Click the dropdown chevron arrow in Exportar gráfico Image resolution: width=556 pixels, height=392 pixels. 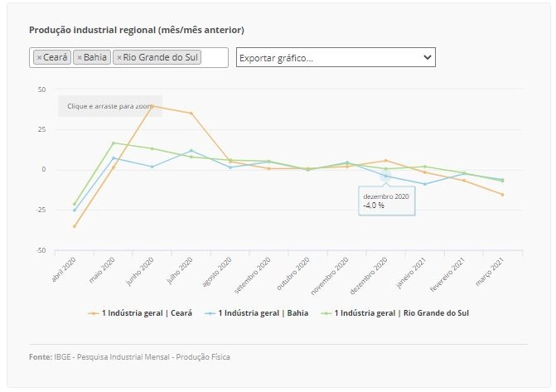(428, 57)
